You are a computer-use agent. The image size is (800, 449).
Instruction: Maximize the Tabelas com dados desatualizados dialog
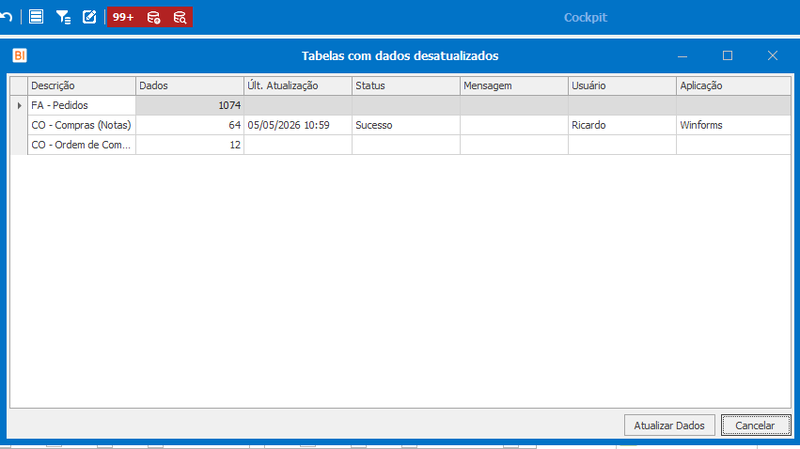coord(728,56)
